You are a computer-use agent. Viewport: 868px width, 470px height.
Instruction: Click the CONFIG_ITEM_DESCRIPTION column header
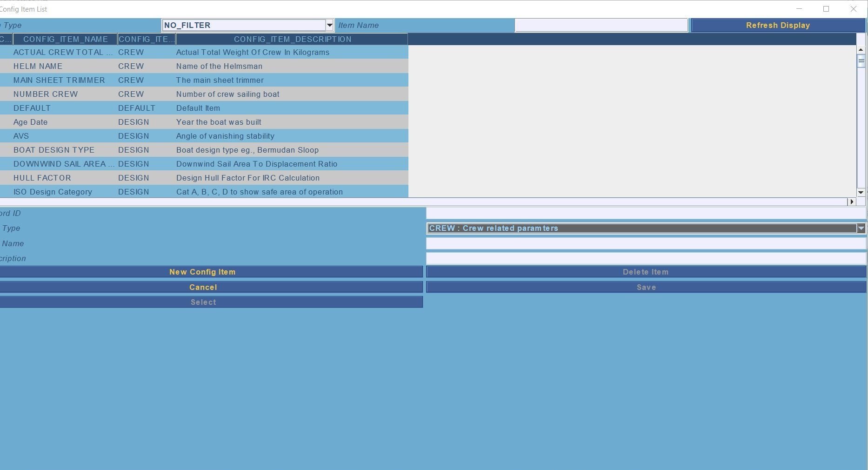[x=292, y=39]
